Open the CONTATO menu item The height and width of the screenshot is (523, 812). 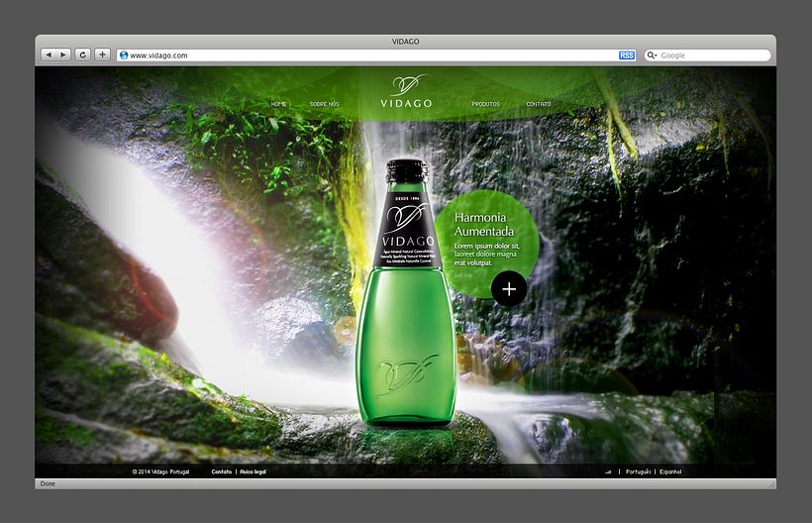539,104
